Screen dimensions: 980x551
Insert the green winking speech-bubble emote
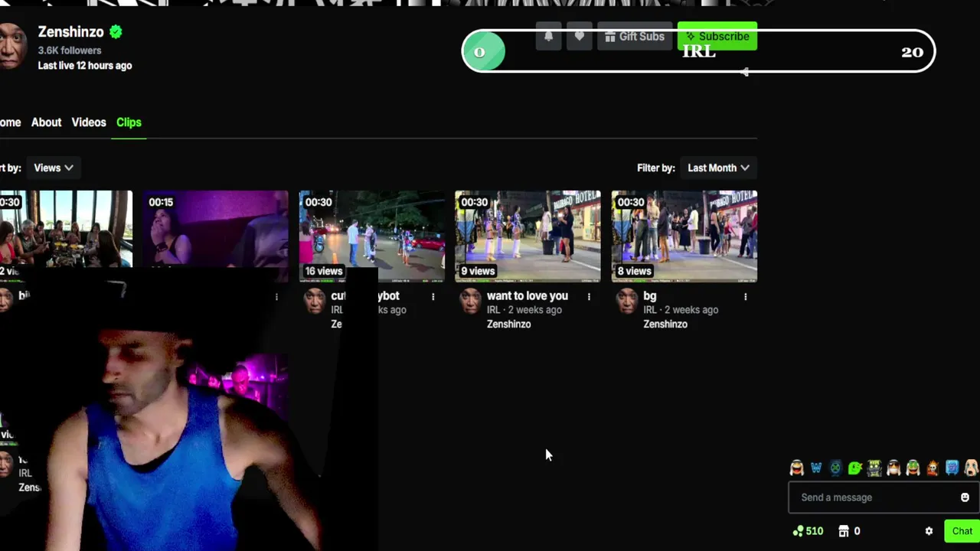[x=855, y=468]
